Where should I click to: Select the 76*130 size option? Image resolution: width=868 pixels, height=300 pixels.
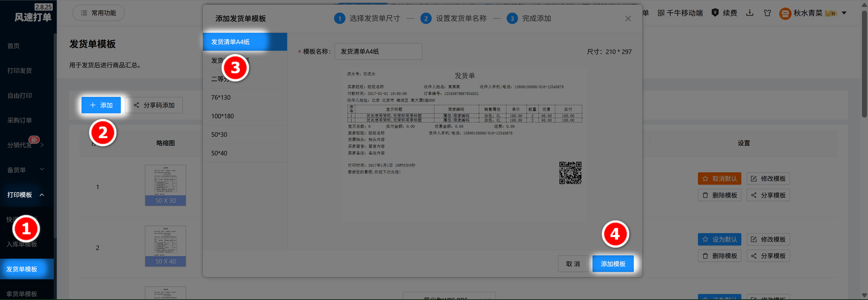click(x=245, y=97)
